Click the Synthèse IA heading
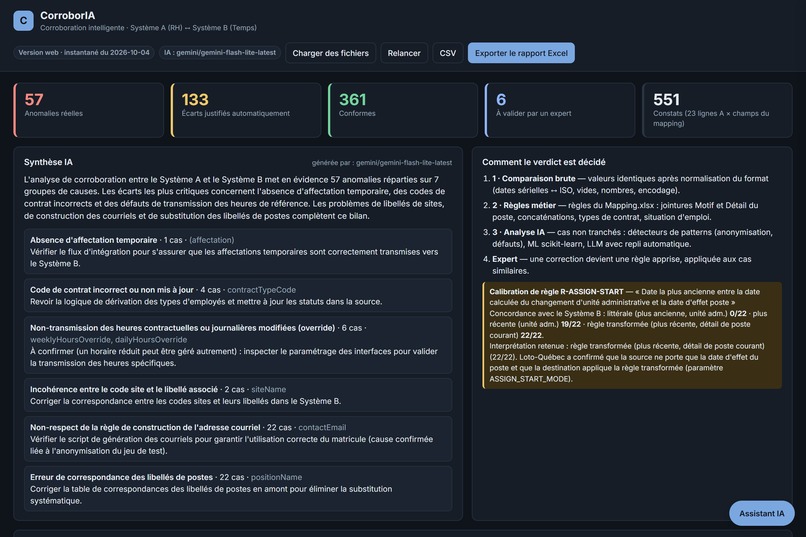This screenshot has height=537, width=806. (48, 162)
